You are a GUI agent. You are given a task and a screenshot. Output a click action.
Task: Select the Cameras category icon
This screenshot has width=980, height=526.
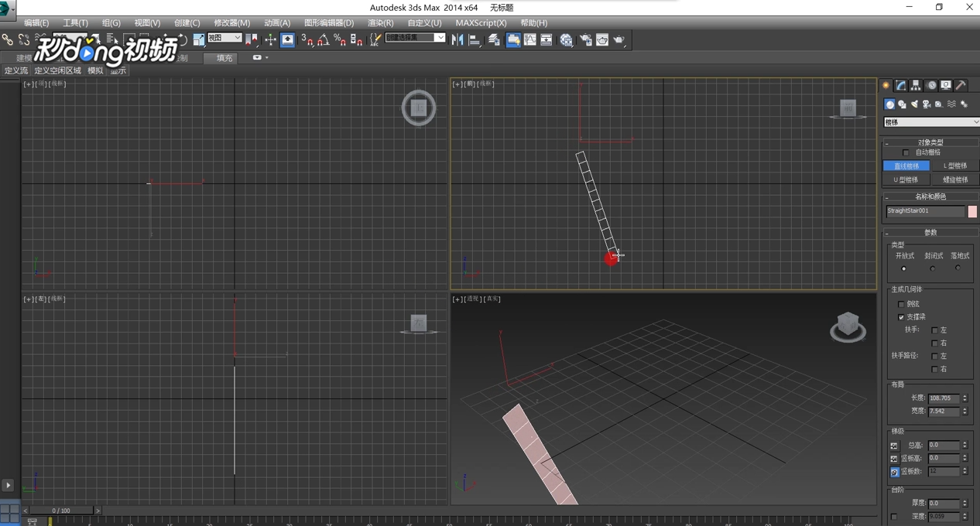[x=927, y=104]
